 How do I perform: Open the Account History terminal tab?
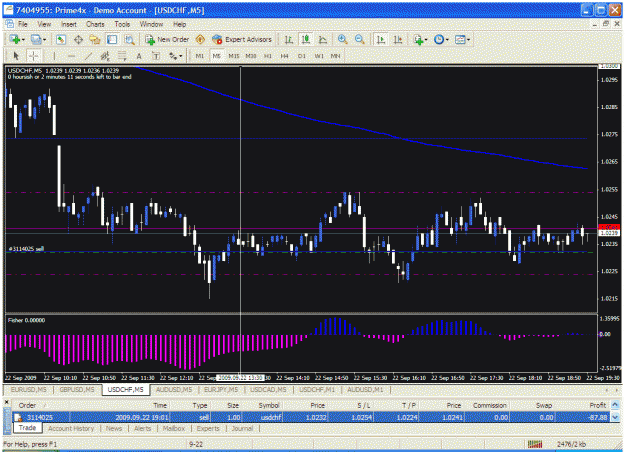pos(71,428)
